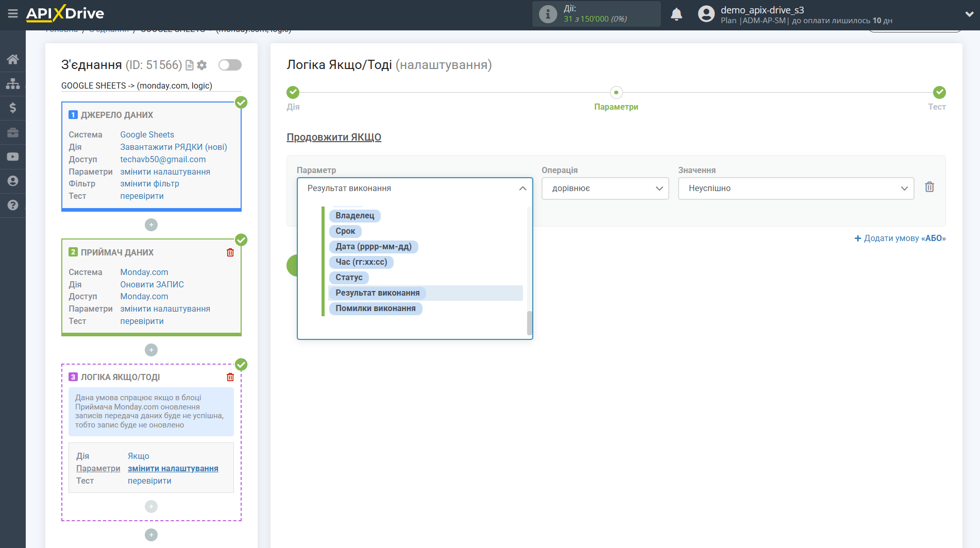Image resolution: width=980 pixels, height=548 pixels.
Task: Toggle the connection on/off switch
Action: tap(230, 65)
